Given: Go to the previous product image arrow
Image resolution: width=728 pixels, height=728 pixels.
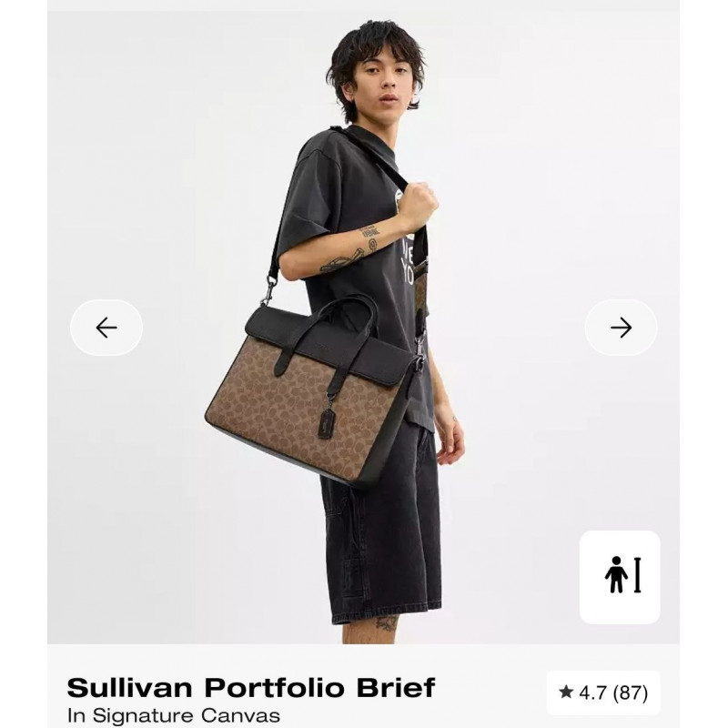Looking at the screenshot, I should (106, 328).
